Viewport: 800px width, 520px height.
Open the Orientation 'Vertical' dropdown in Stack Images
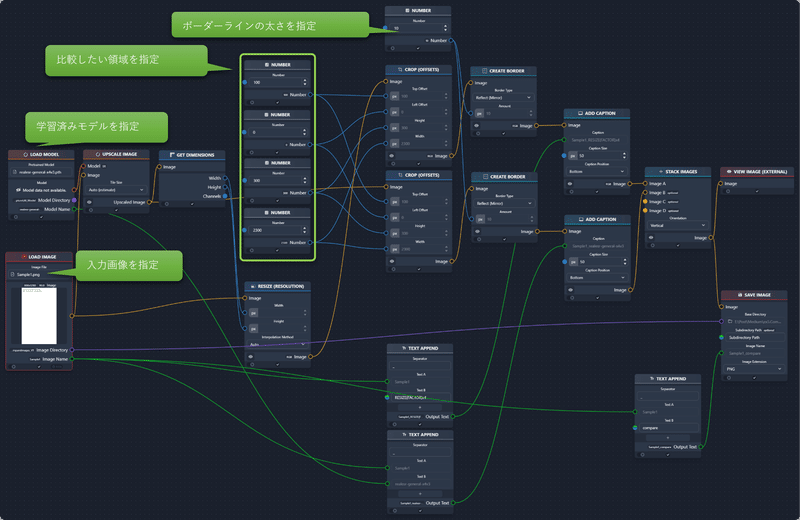(x=678, y=225)
